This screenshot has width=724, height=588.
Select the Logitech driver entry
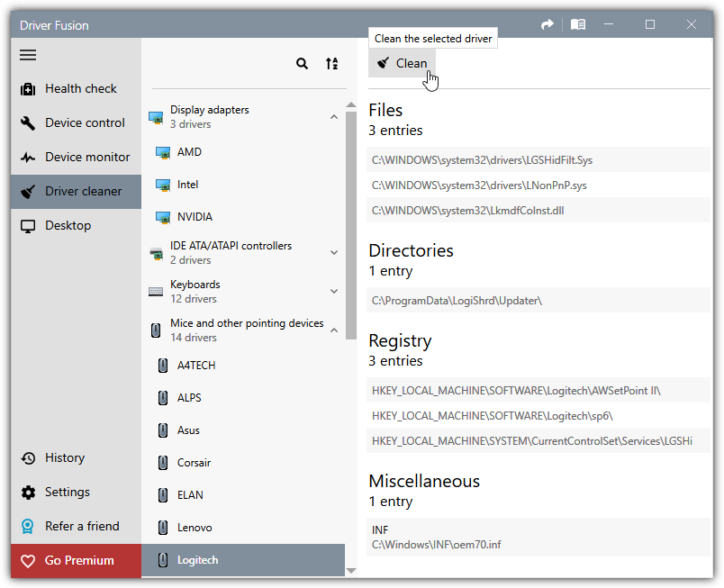[243, 560]
